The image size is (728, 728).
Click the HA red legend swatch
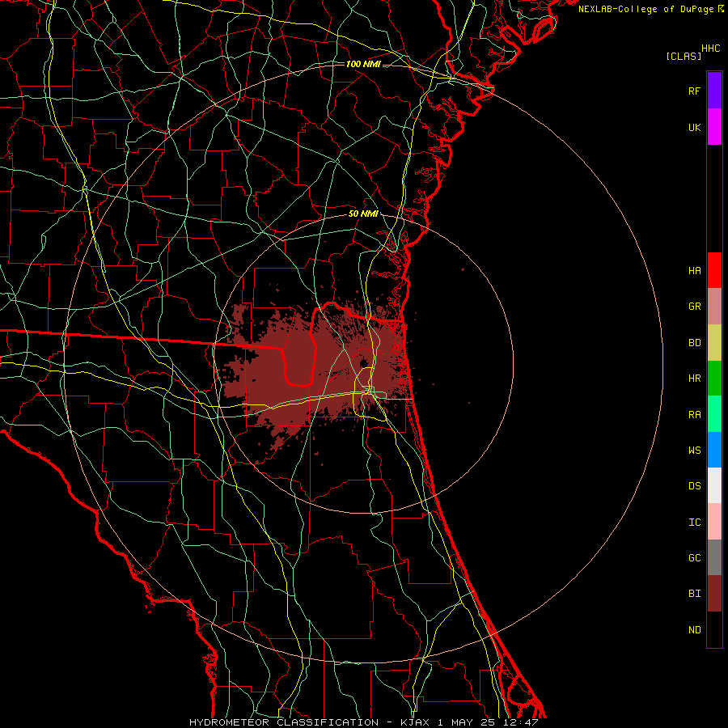coord(714,270)
